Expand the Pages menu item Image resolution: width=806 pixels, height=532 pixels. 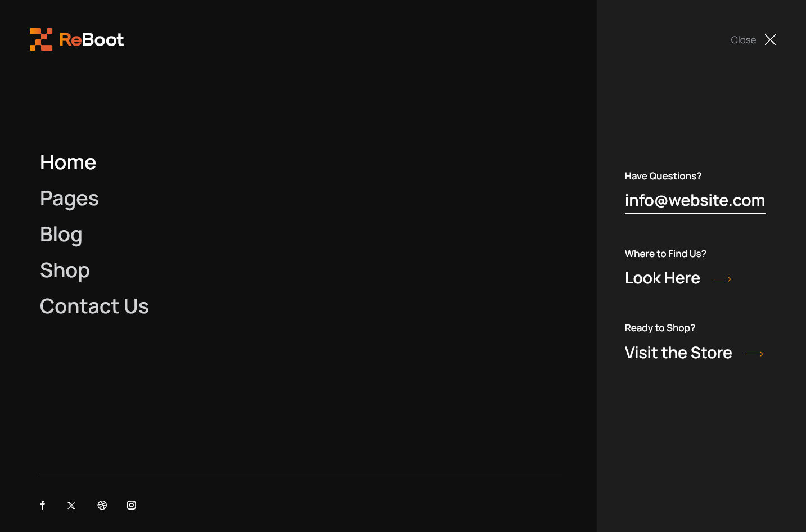69,199
